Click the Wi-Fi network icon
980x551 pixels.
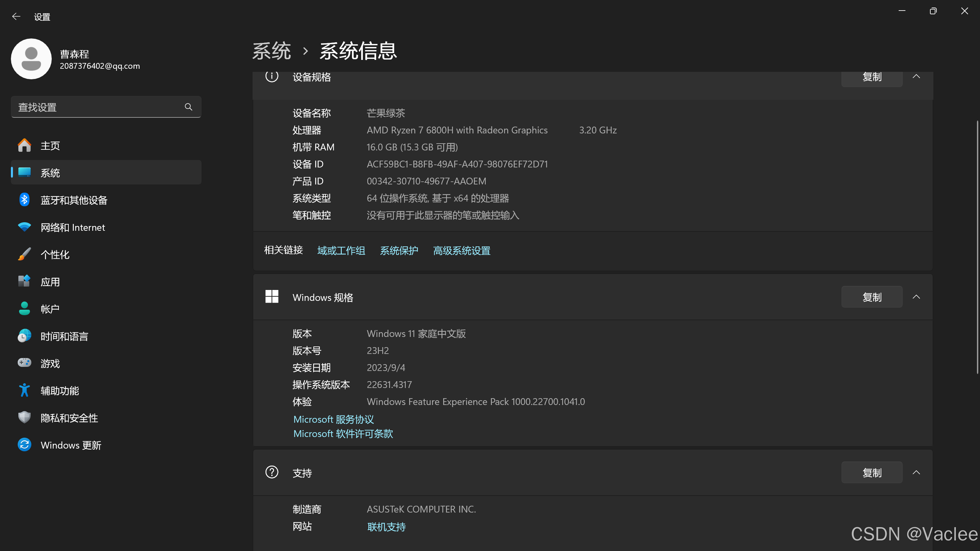coord(25,227)
